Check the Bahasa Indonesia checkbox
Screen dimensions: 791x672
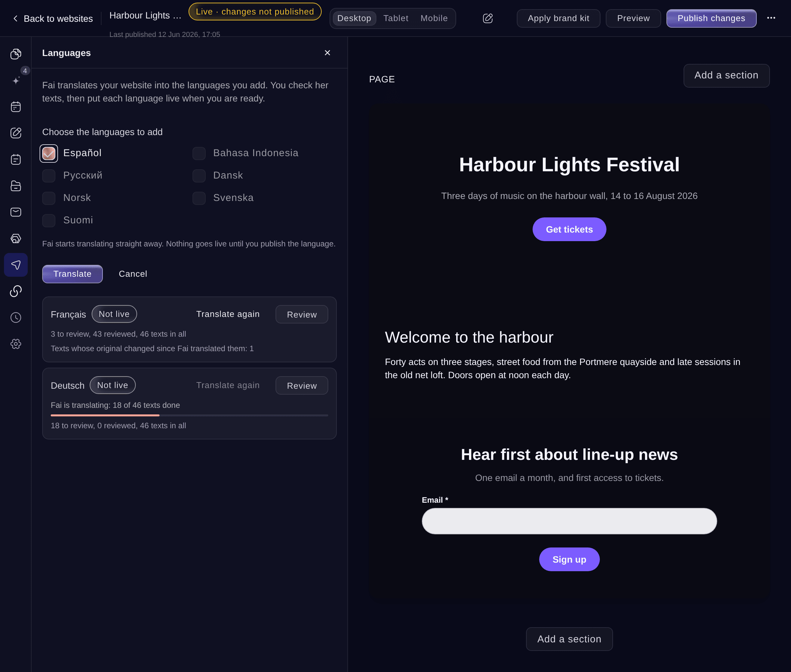(x=199, y=154)
